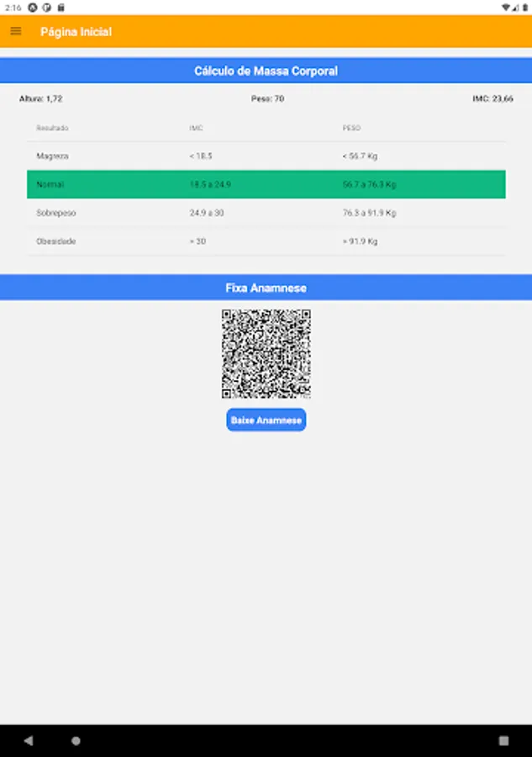The image size is (532, 757).
Task: Select the Peso: 70 value
Action: tap(268, 98)
